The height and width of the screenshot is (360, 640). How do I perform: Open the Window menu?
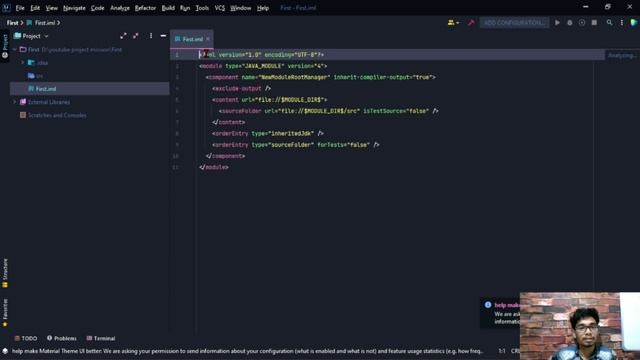click(240, 8)
